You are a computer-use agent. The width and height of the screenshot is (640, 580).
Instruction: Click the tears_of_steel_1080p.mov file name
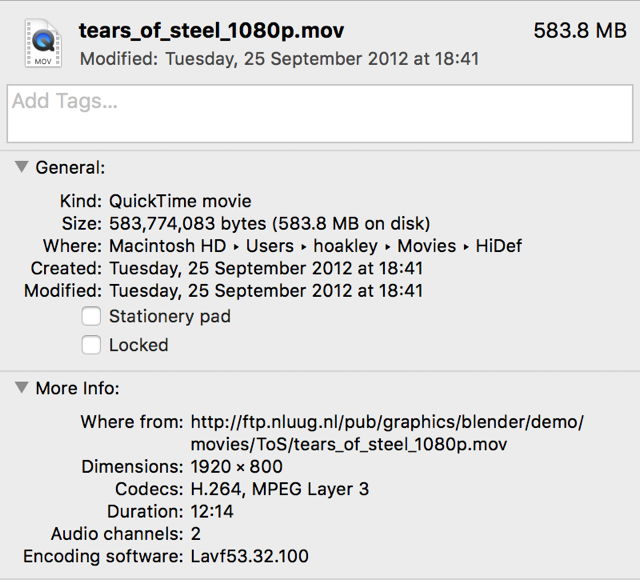click(211, 31)
